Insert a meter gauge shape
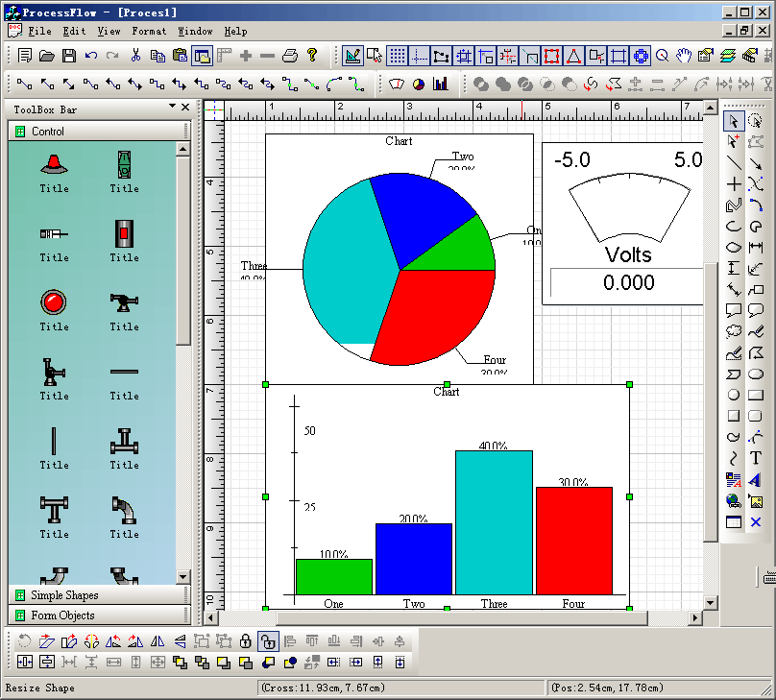The image size is (776, 700). point(397,84)
